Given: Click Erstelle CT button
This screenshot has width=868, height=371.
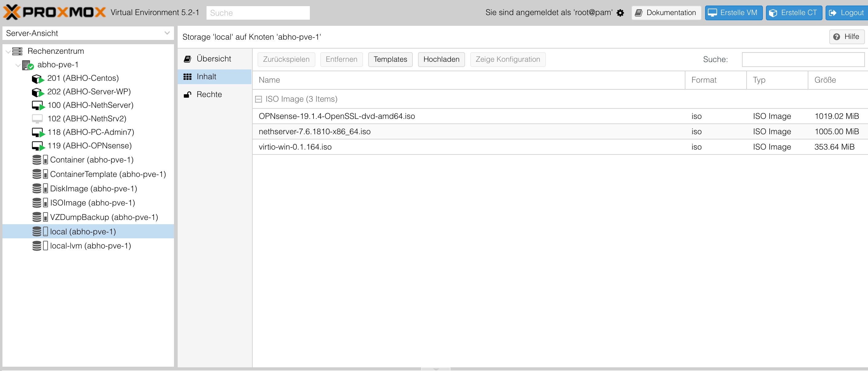Looking at the screenshot, I should (x=794, y=13).
